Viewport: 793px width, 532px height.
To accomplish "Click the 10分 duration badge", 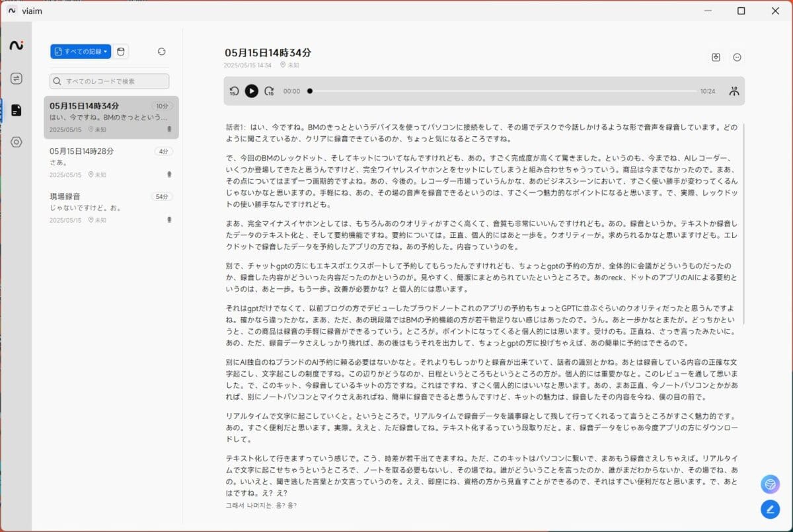I will click(x=162, y=106).
